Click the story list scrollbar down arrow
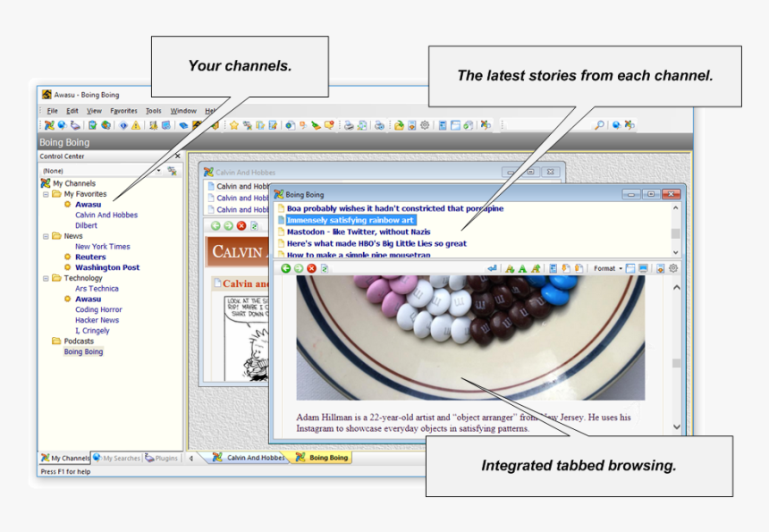 point(675,252)
